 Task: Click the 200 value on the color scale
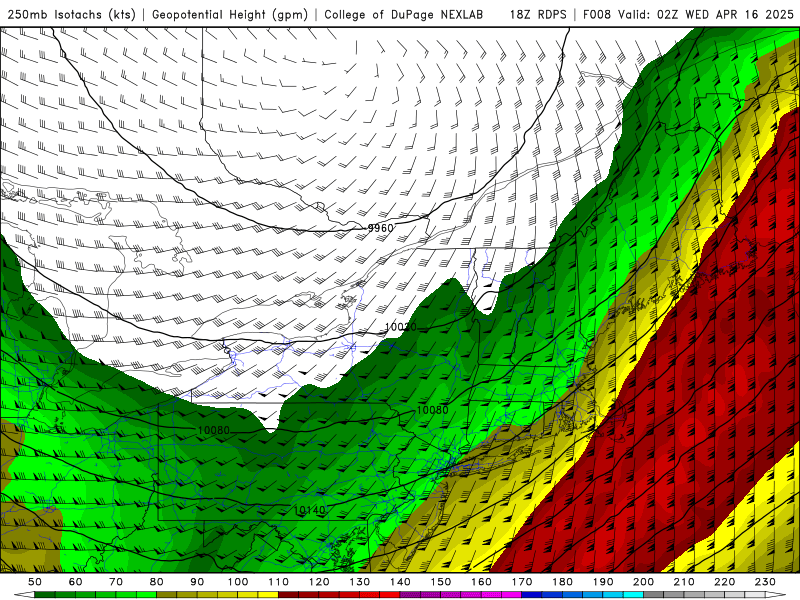(644, 582)
